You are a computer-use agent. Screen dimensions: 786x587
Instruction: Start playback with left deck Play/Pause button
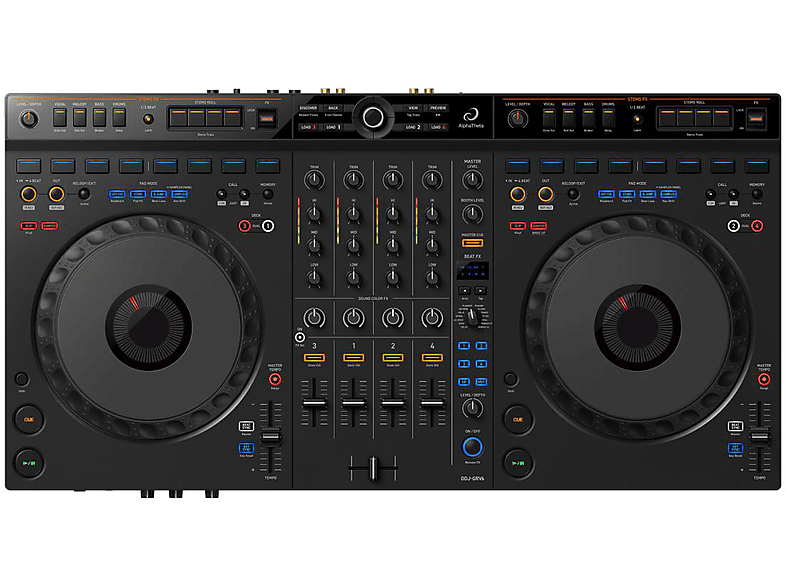coord(29,463)
